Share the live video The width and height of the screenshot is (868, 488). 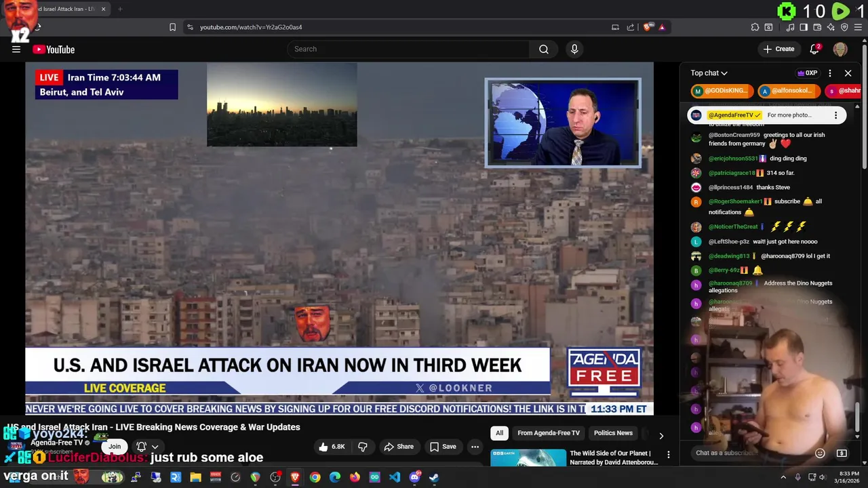click(399, 447)
